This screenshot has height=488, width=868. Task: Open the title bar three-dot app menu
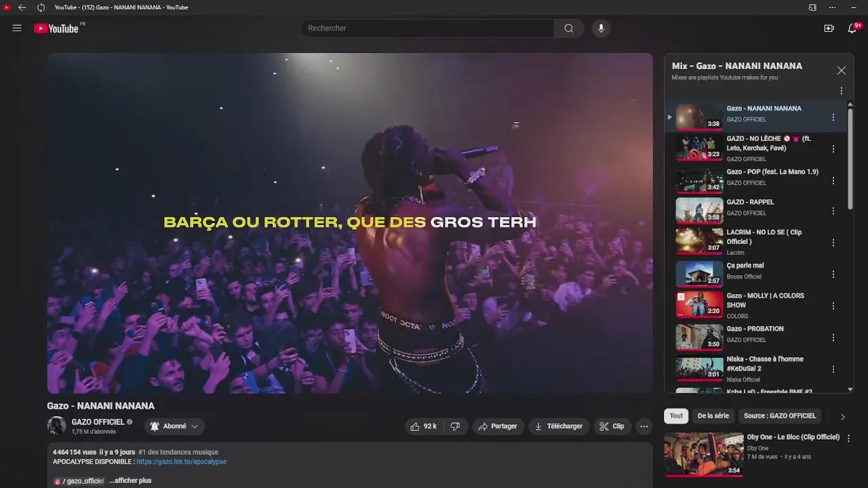coord(832,7)
